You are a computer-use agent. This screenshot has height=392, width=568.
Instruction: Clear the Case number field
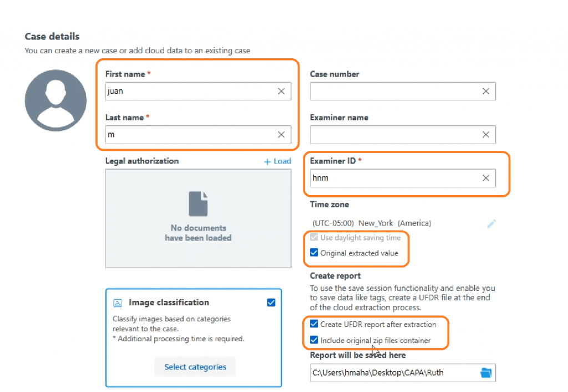point(486,91)
